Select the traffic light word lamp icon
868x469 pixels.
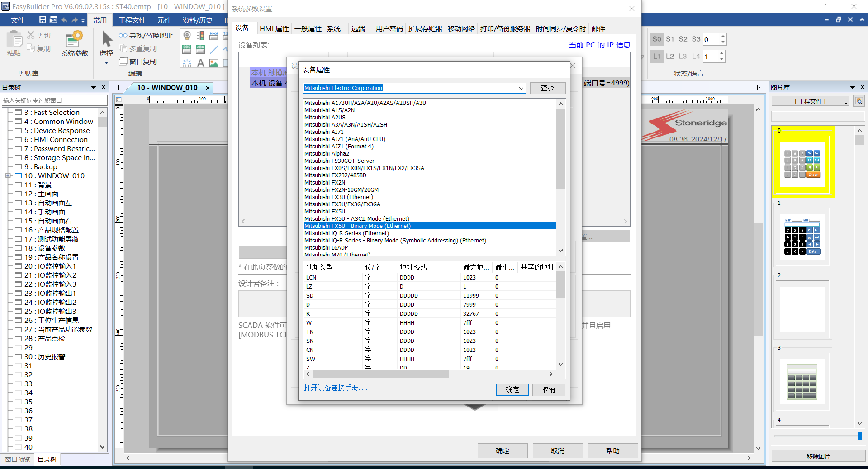200,36
